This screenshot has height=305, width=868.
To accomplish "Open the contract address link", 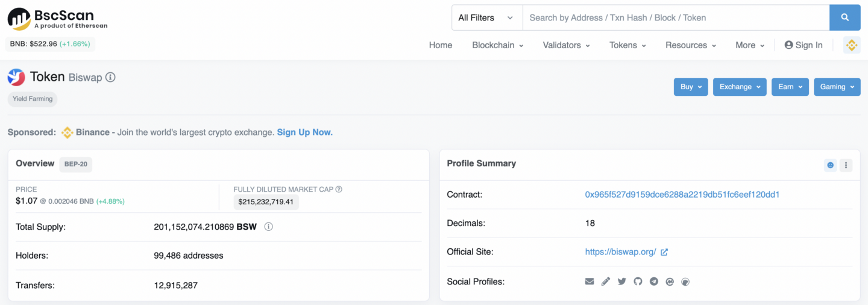I will tap(682, 195).
